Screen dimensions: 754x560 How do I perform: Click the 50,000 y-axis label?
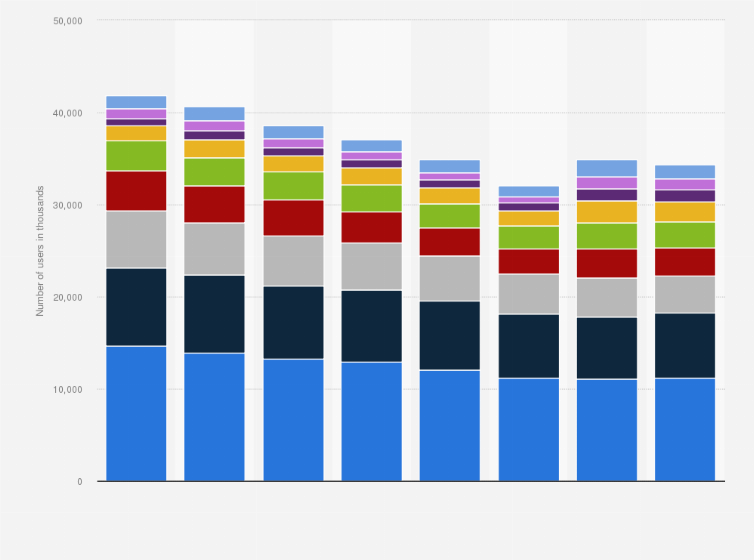(x=68, y=21)
